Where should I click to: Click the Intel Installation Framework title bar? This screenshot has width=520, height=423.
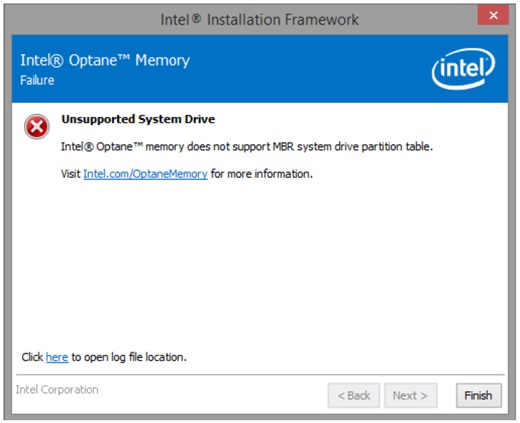coord(259,19)
